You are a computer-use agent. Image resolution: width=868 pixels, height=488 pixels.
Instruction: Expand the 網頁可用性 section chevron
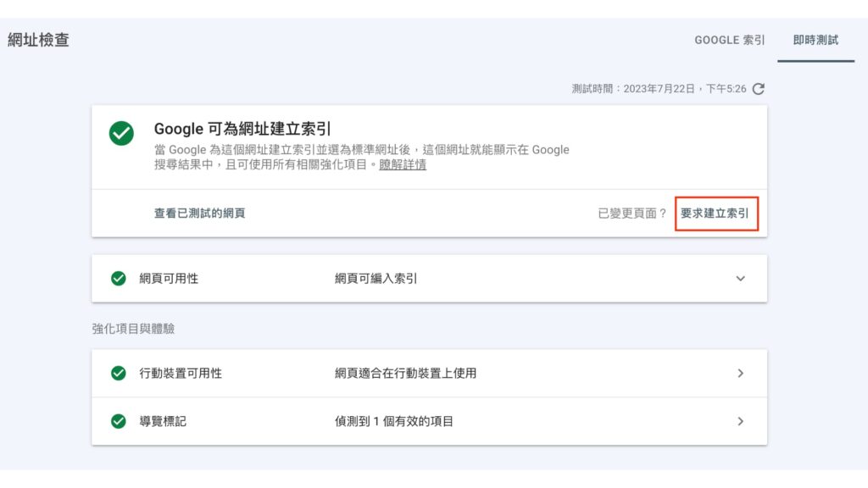tap(740, 278)
